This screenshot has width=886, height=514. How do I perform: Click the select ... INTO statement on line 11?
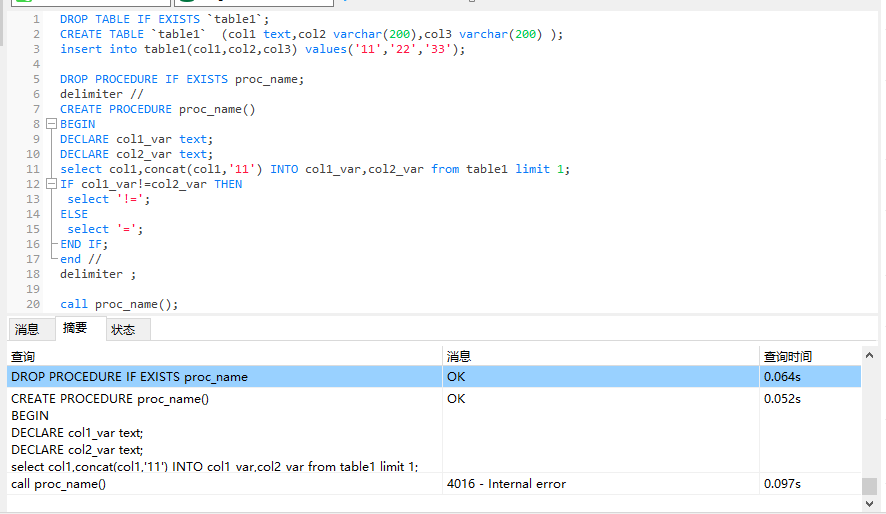[315, 169]
